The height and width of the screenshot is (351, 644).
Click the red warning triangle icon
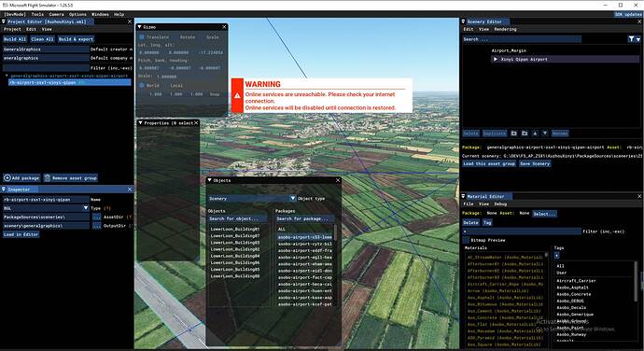[x=237, y=95]
